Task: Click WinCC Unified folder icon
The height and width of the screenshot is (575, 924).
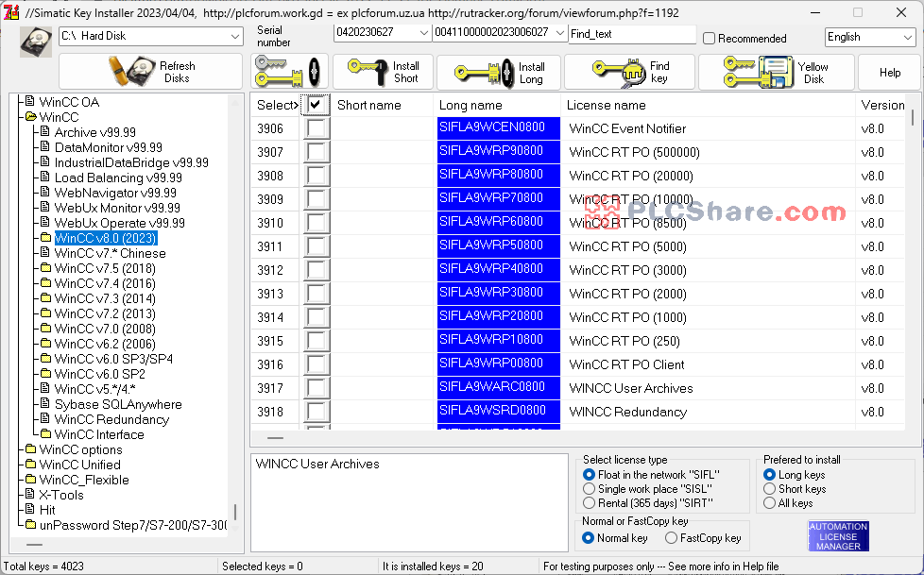Action: (30, 465)
